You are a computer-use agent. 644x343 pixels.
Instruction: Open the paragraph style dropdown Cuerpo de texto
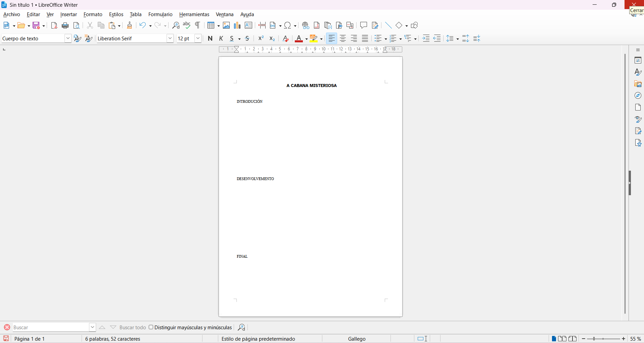[x=68, y=39]
